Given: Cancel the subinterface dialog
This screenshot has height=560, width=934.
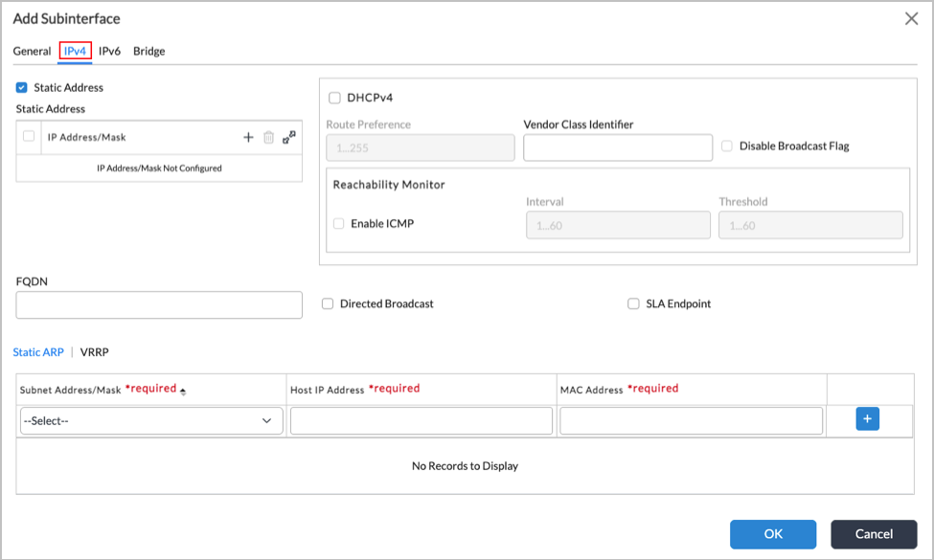Looking at the screenshot, I should click(873, 534).
